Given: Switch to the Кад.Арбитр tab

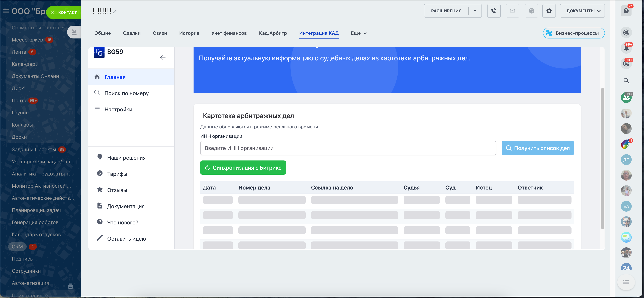Looking at the screenshot, I should pyautogui.click(x=273, y=33).
